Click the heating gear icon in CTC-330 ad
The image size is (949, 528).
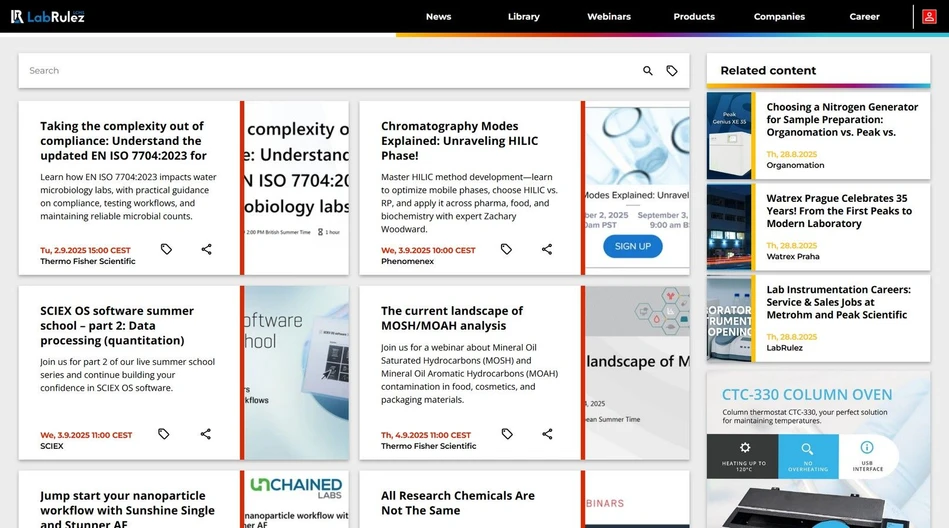pos(745,447)
